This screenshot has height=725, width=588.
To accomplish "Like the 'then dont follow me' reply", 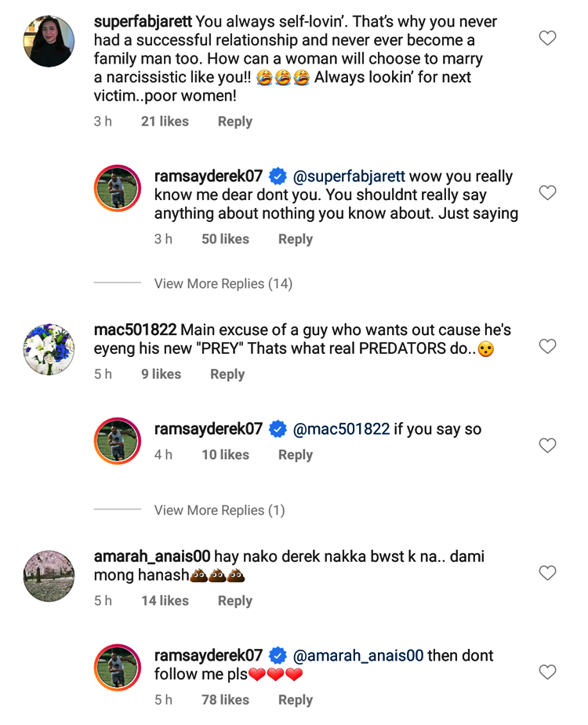I will point(547,672).
